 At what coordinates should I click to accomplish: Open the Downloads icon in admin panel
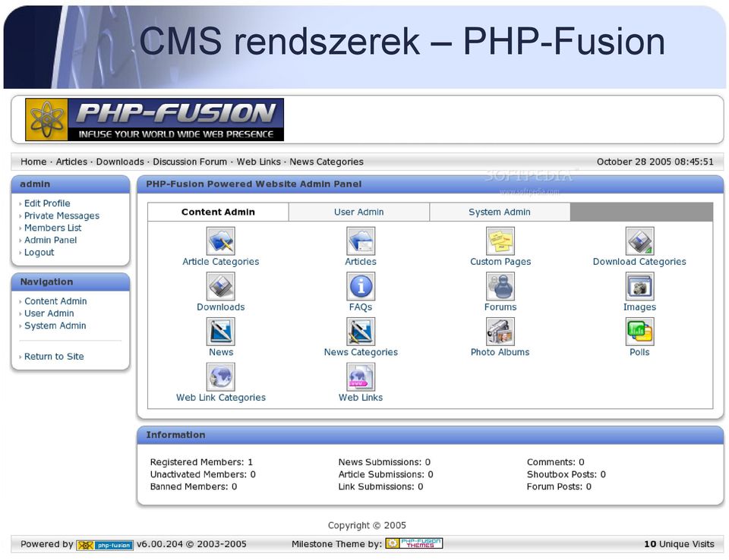click(221, 286)
